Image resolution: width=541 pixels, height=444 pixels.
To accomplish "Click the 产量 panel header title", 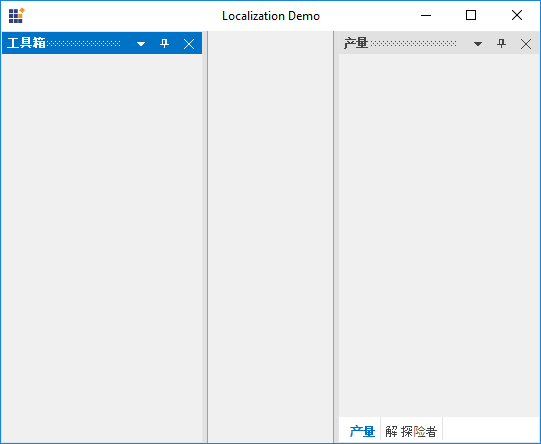I will (x=356, y=43).
